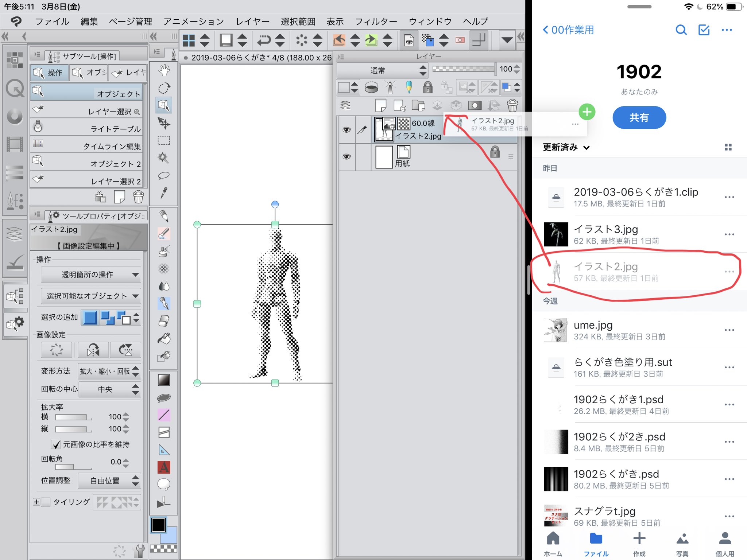Hide the 用紙 layer eye icon
The width and height of the screenshot is (747, 560).
coord(347,157)
